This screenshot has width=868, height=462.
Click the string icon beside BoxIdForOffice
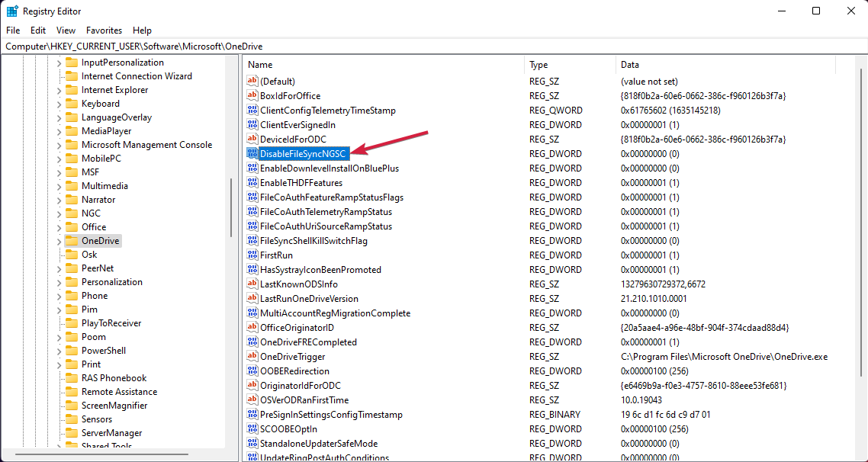(252, 96)
